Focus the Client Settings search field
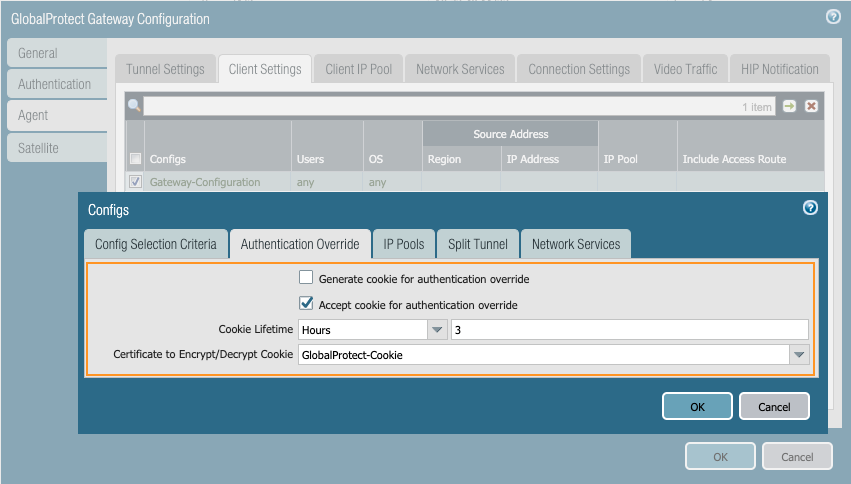The width and height of the screenshot is (851, 484). pos(459,106)
